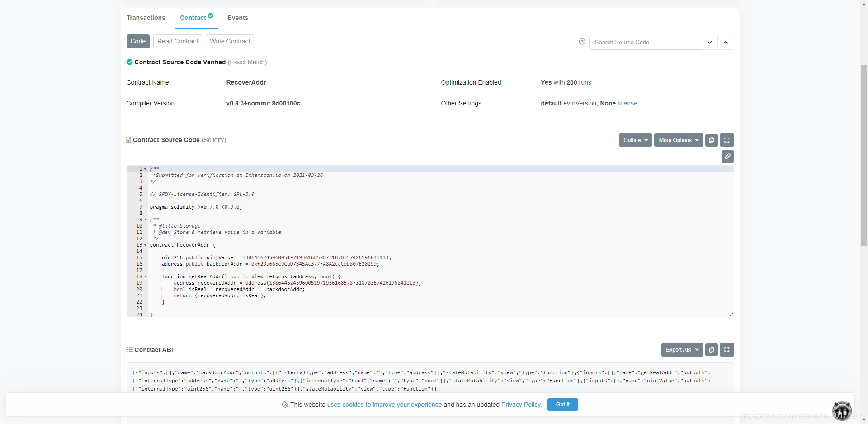Collapse the code fold arrow on line 1
The image size is (868, 424).
click(x=146, y=169)
